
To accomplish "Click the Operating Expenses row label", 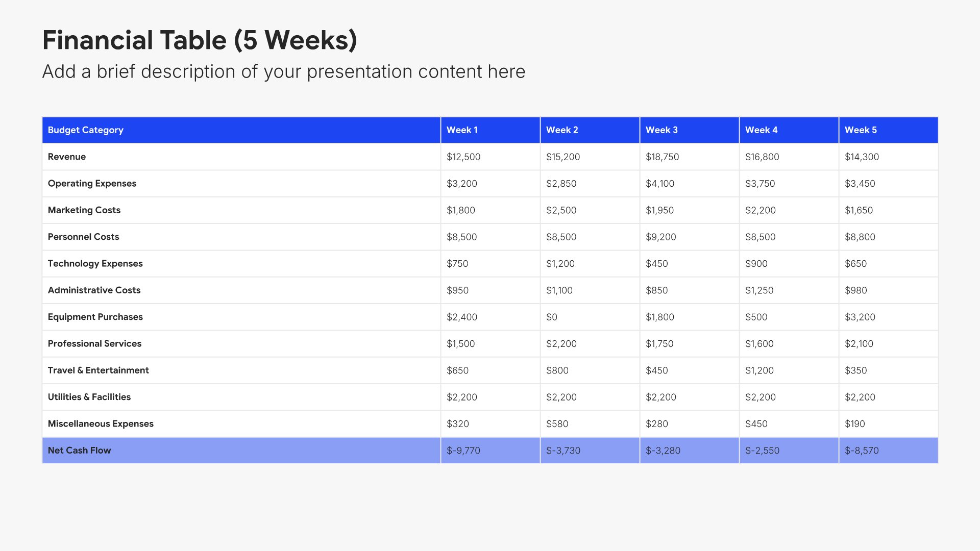I will tap(92, 183).
